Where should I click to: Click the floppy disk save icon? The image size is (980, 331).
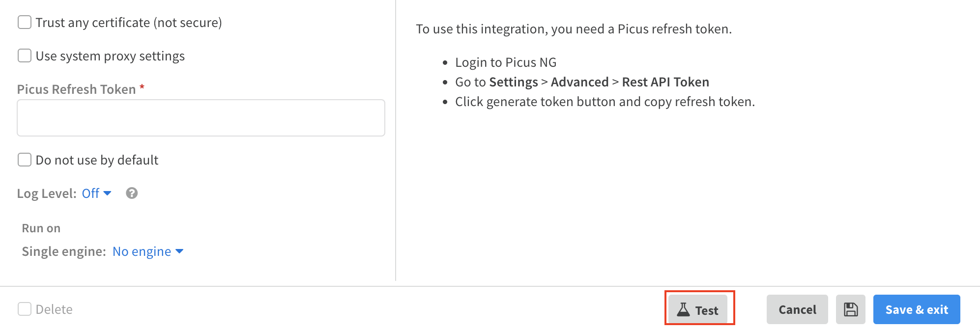click(851, 309)
